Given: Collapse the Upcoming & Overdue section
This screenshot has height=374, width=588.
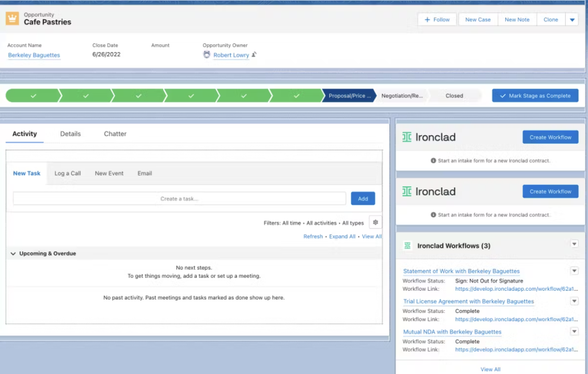Looking at the screenshot, I should (13, 253).
